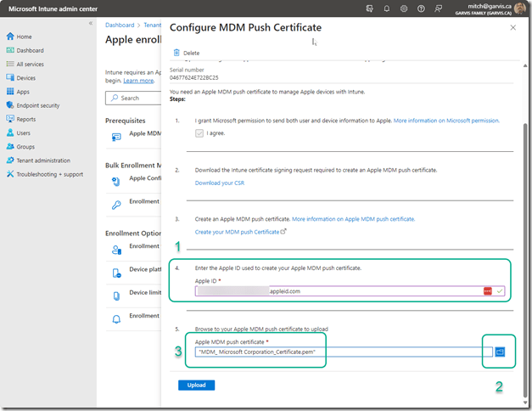This screenshot has height=411, width=532.
Task: Open the settings gear in the header
Action: click(x=404, y=8)
